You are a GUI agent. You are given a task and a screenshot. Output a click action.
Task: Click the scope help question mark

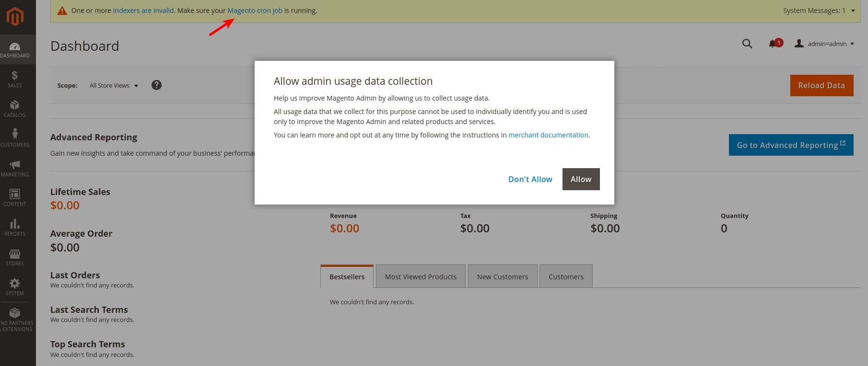pyautogui.click(x=156, y=85)
